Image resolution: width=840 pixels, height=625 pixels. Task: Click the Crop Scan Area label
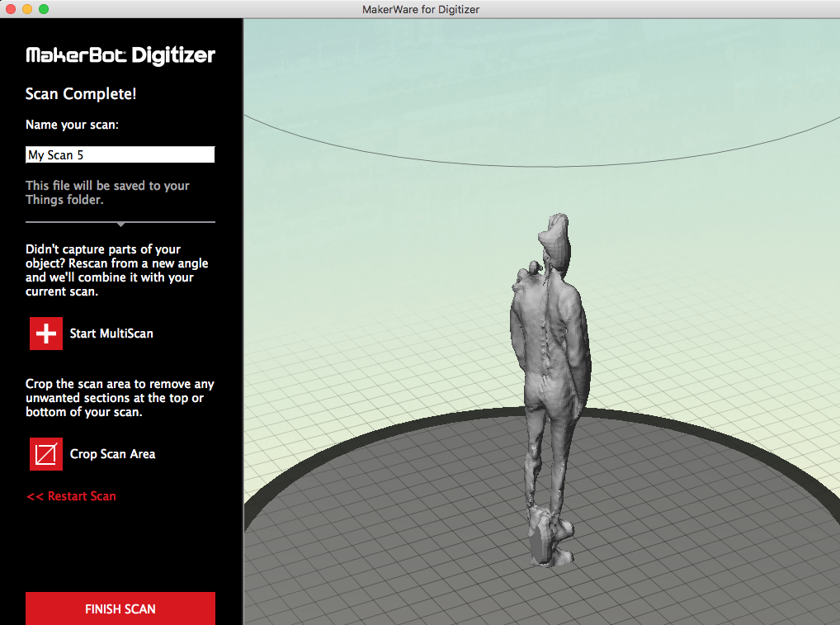pos(112,454)
